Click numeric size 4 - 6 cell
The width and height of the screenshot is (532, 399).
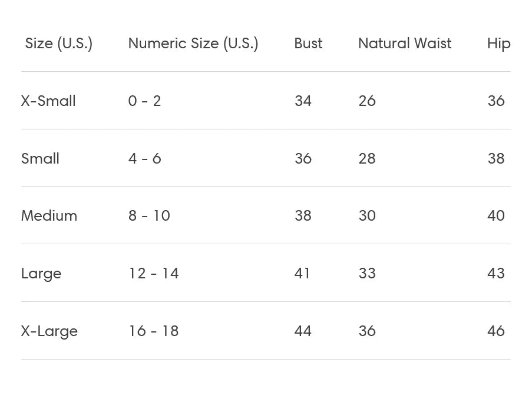(x=144, y=158)
